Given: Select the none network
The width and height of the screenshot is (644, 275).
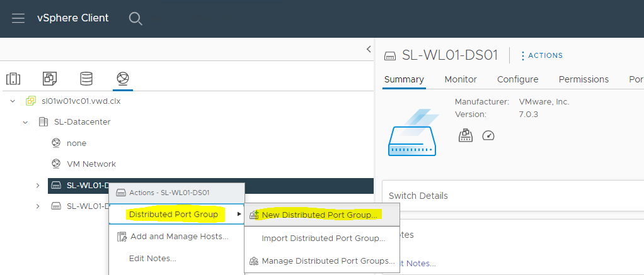Looking at the screenshot, I should [76, 143].
